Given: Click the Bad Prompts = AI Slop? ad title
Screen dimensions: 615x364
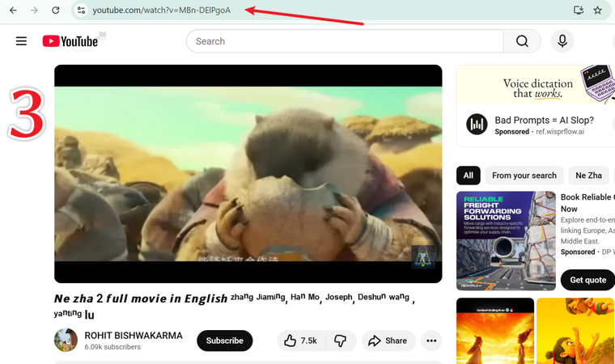Looking at the screenshot, I should coord(544,120).
